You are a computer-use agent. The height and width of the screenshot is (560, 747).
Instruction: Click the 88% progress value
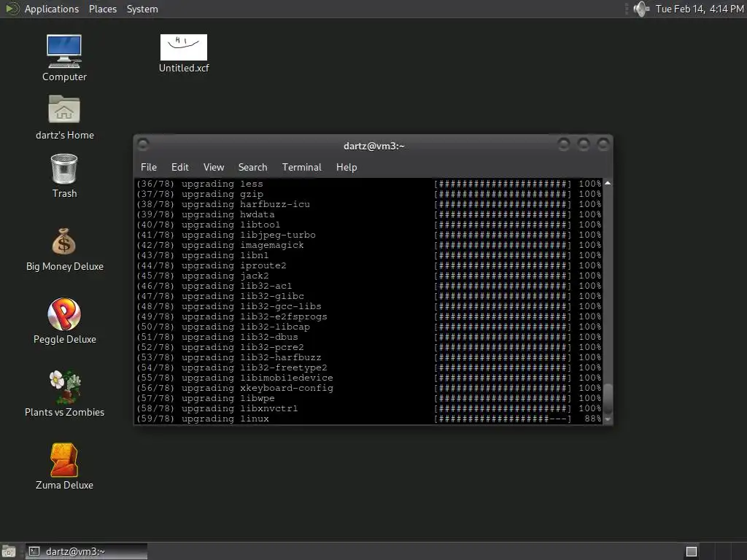pyautogui.click(x=592, y=419)
